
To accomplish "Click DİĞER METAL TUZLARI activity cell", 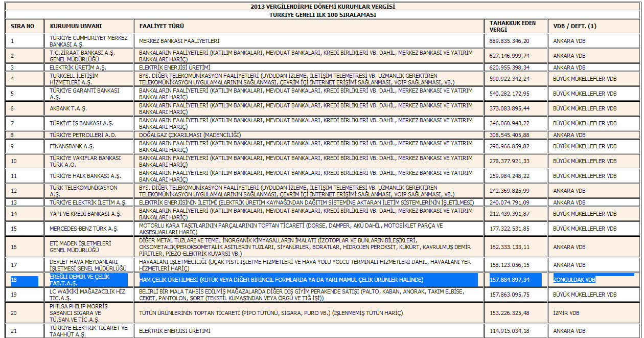I will point(309,246).
